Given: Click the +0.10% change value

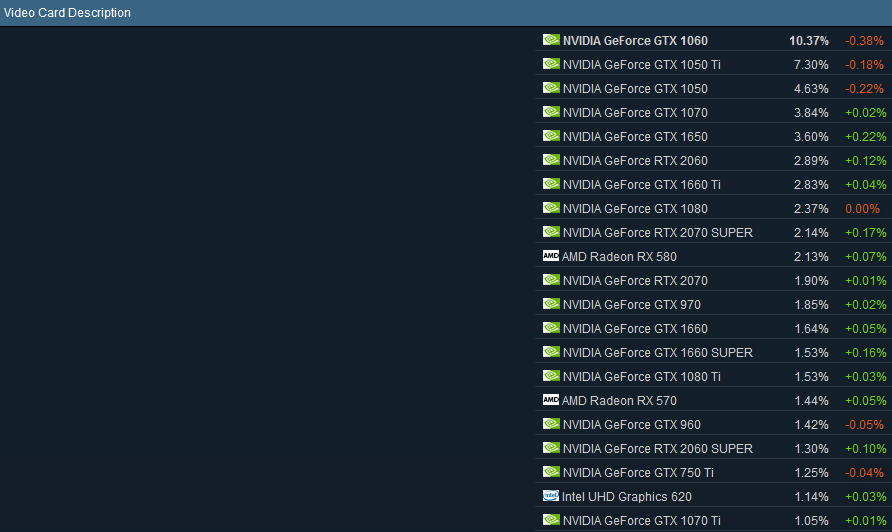Looking at the screenshot, I should pos(865,448).
